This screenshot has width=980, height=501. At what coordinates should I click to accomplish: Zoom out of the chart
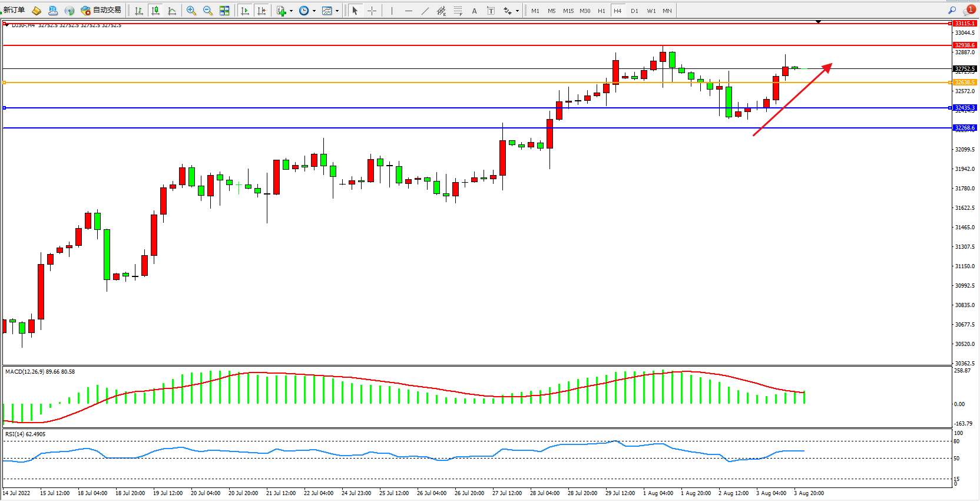point(208,11)
